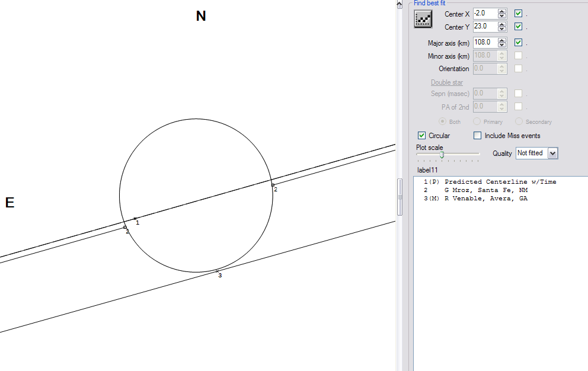Toggle the Center Y fit checkbox
Image resolution: width=588 pixels, height=371 pixels.
coord(518,27)
